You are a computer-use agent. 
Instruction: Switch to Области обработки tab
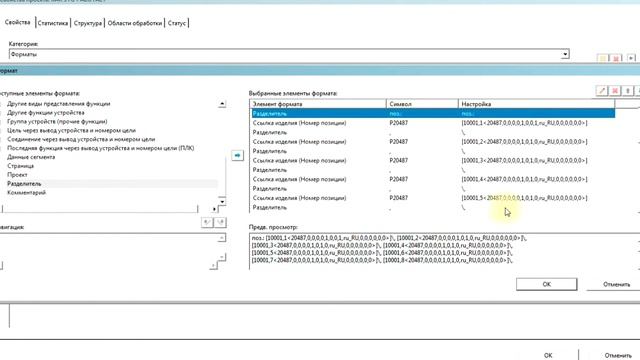(x=135, y=23)
